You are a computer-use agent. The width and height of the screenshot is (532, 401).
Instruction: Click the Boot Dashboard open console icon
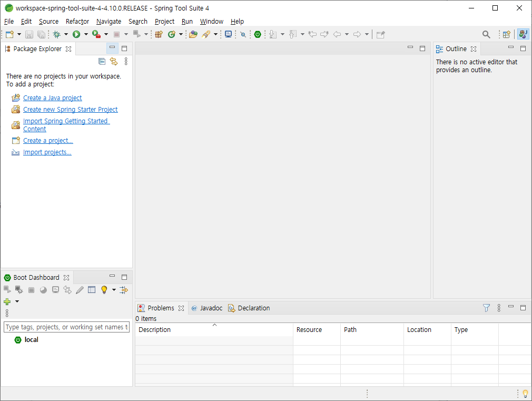point(55,290)
